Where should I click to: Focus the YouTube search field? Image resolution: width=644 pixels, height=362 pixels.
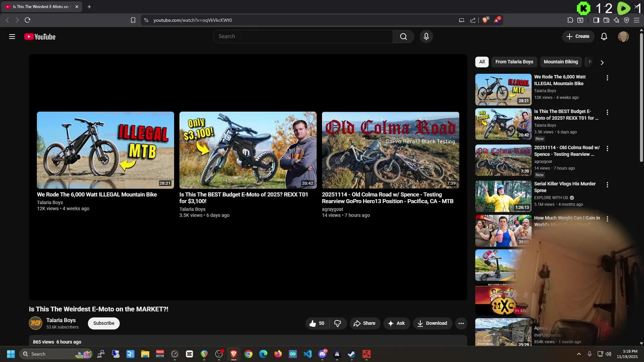[303, 36]
